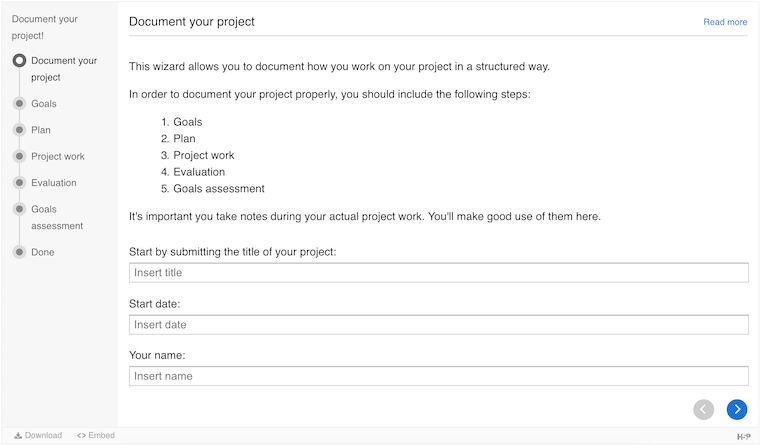Screen dimensions: 760x445
Task: Click the Insert title text field
Action: coord(438,273)
